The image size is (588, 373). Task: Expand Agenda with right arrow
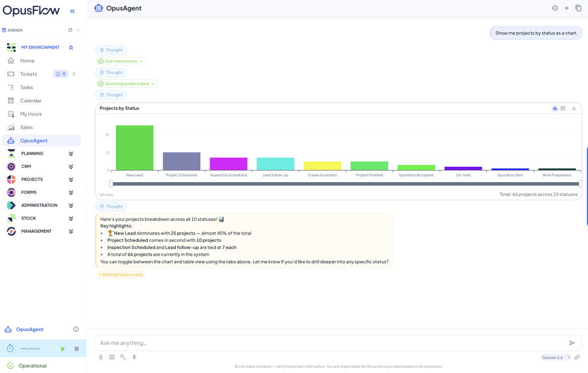78,30
